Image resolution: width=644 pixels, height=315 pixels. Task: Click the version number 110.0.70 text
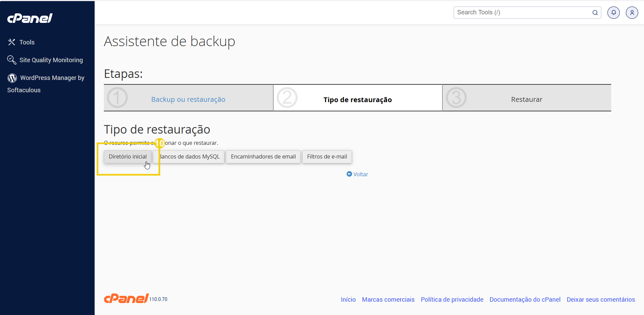[158, 299]
